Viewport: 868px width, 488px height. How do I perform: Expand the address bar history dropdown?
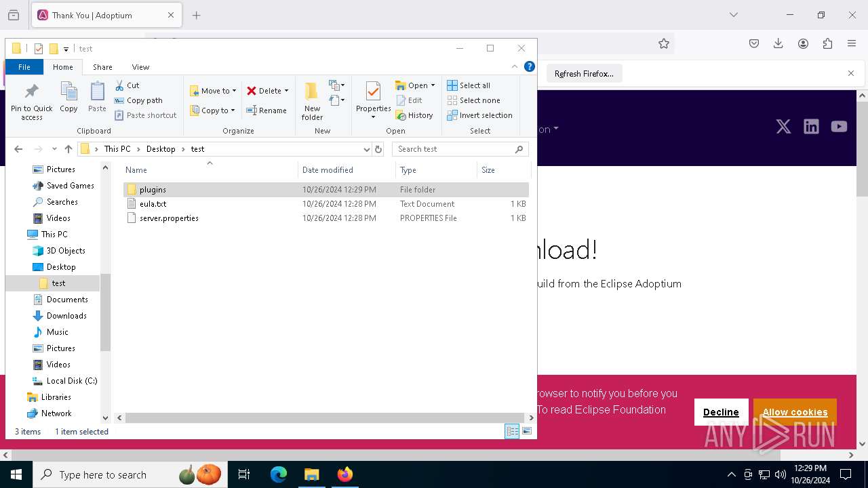[x=366, y=149]
